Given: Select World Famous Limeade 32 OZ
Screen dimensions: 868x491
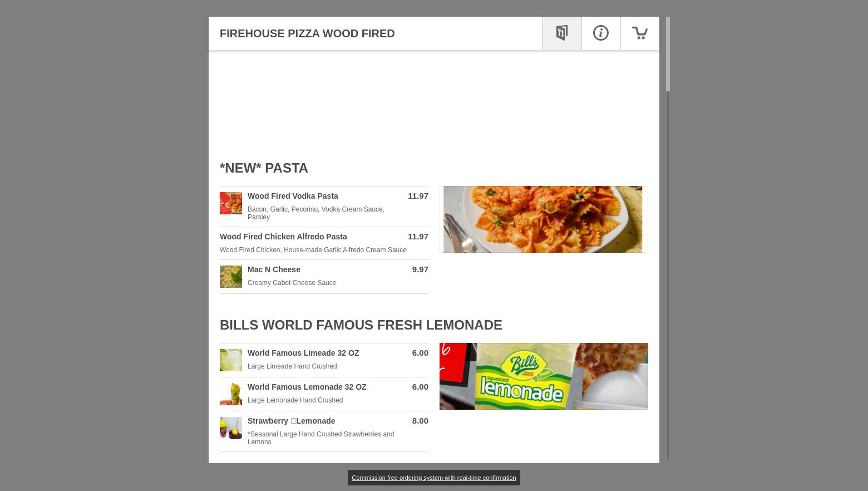Looking at the screenshot, I should click(324, 360).
